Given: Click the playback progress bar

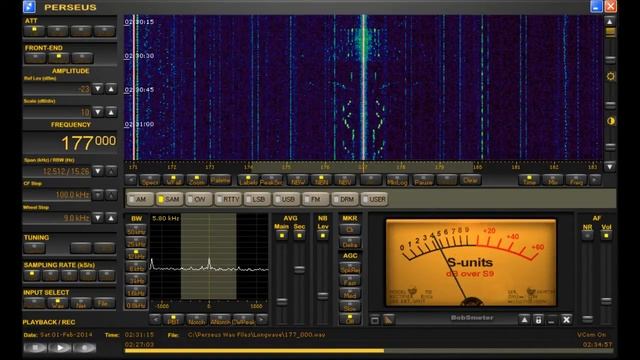Looking at the screenshot, I should 368,351.
